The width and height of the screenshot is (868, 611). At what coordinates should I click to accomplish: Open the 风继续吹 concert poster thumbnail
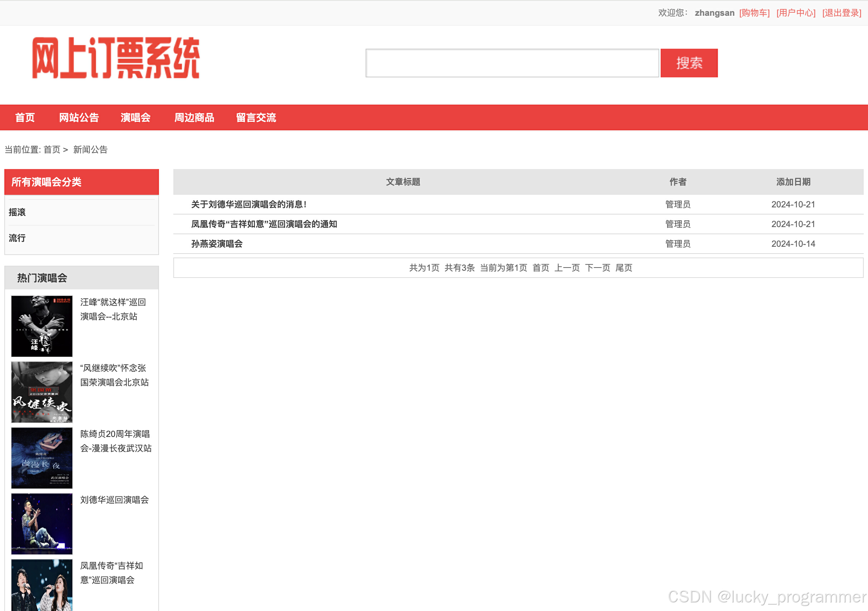(42, 392)
